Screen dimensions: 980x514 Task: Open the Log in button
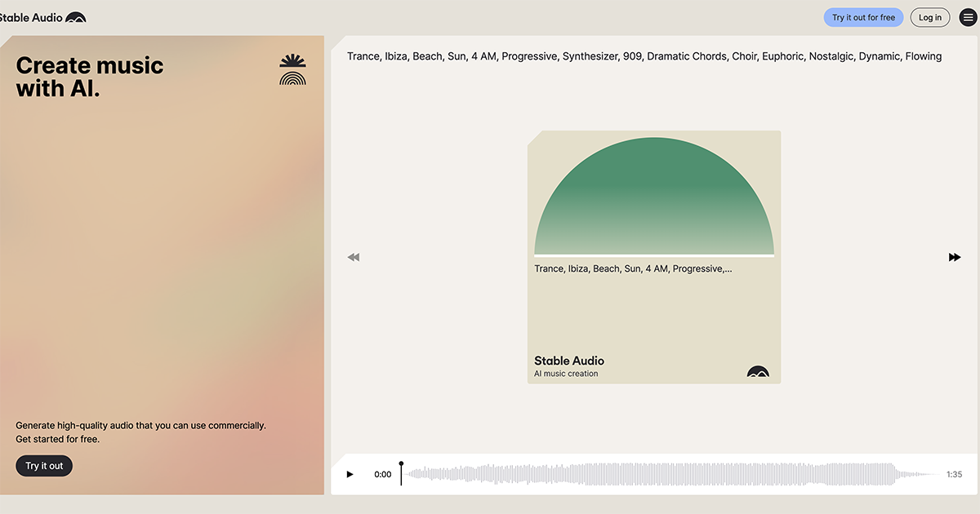[x=930, y=17]
